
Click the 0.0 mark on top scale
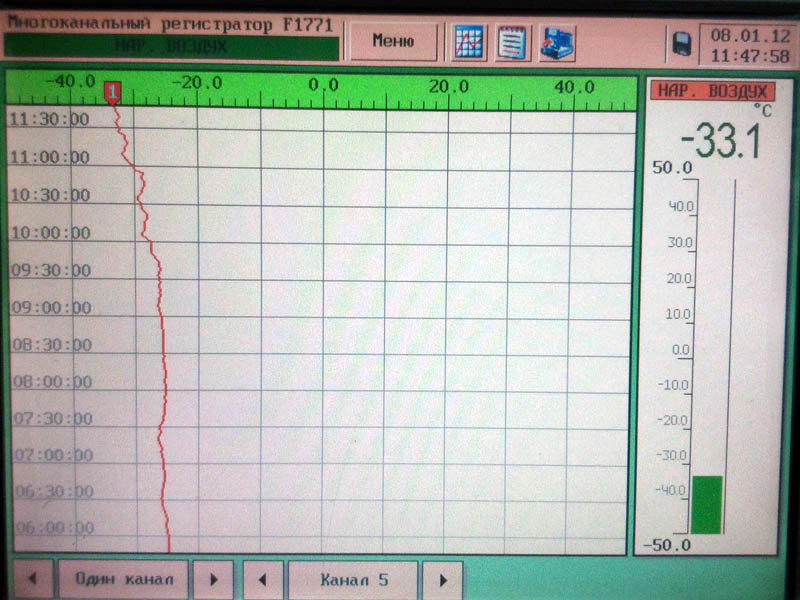323,86
